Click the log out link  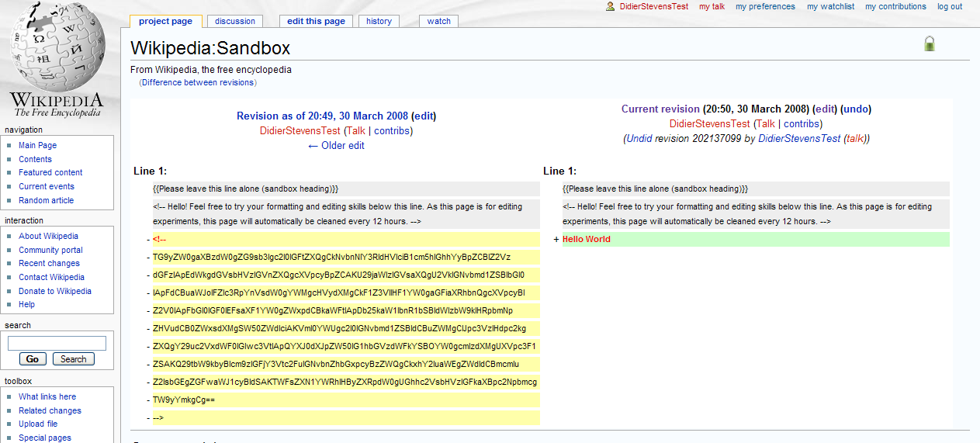click(x=950, y=6)
